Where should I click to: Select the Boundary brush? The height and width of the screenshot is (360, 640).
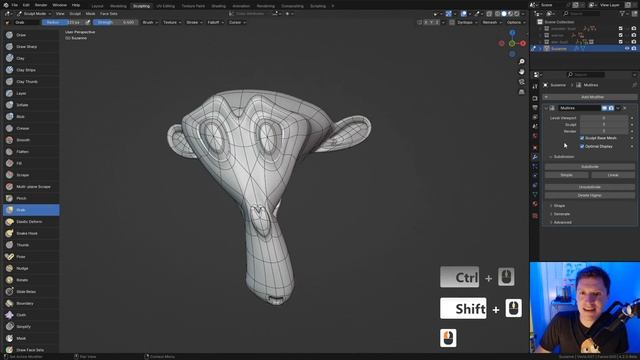[x=31, y=303]
